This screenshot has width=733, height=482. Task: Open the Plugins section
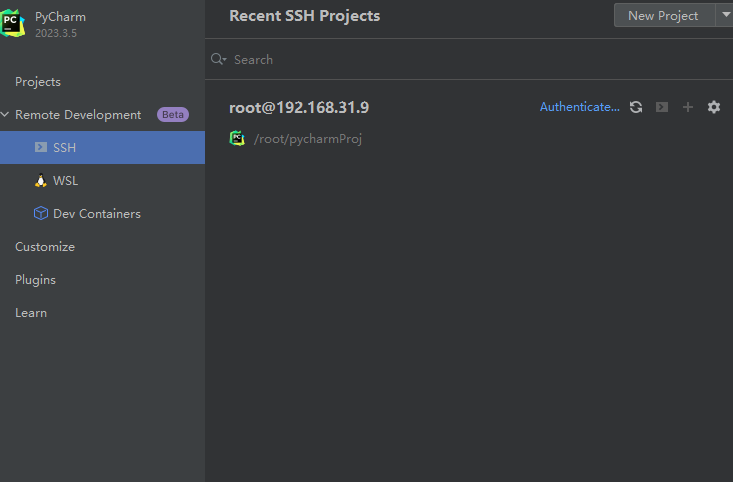pyautogui.click(x=36, y=280)
